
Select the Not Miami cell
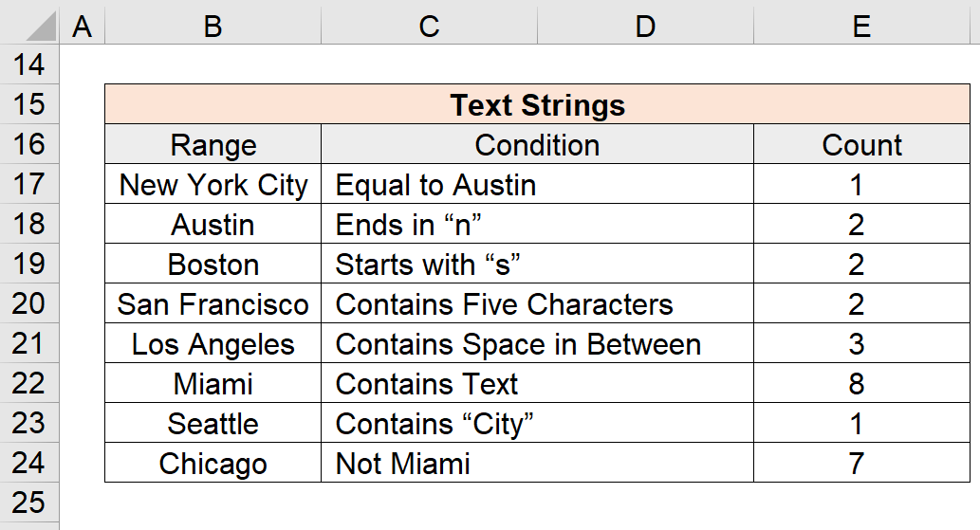coord(538,463)
